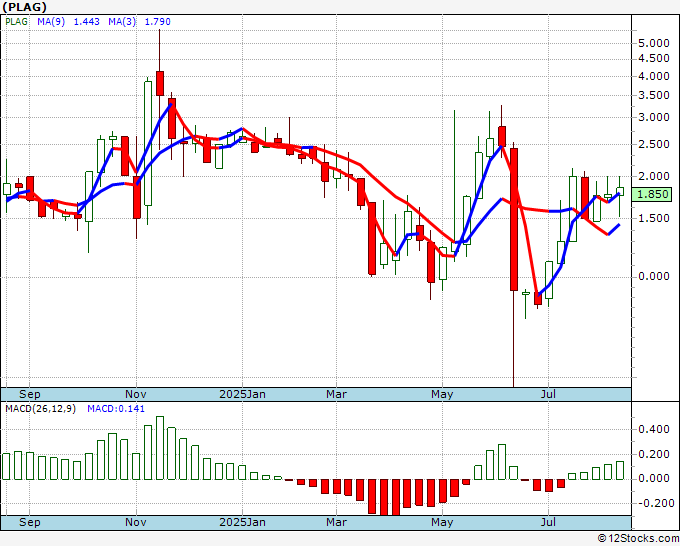Click the 2.500 price axis label
The image size is (680, 546).
654,144
